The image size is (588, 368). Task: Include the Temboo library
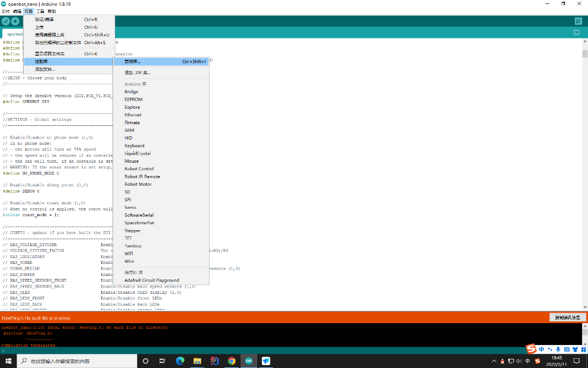pyautogui.click(x=161, y=246)
